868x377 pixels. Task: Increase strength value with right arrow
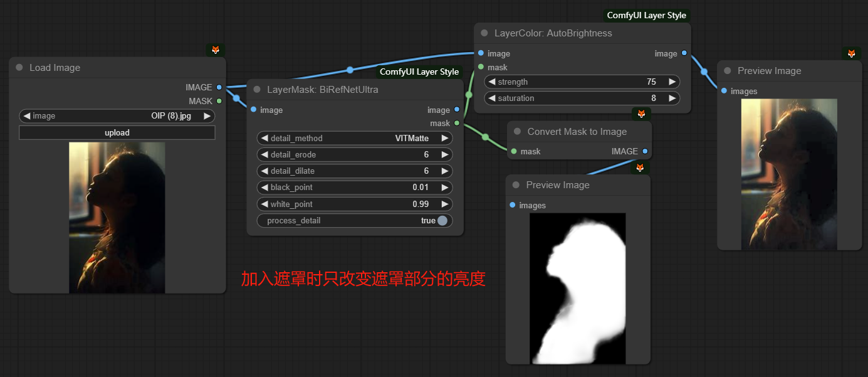pyautogui.click(x=672, y=82)
